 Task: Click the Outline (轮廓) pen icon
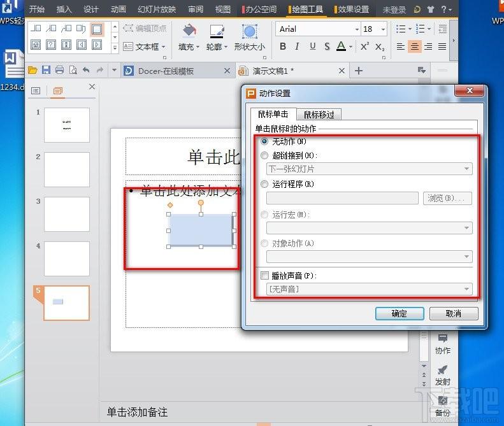point(217,31)
